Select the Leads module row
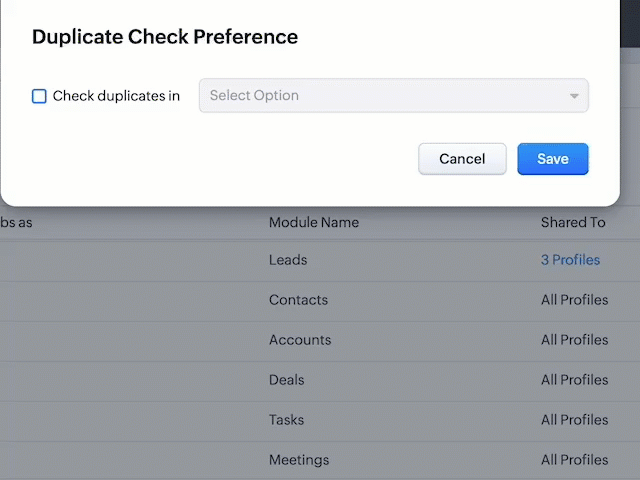The image size is (640, 480). click(288, 260)
